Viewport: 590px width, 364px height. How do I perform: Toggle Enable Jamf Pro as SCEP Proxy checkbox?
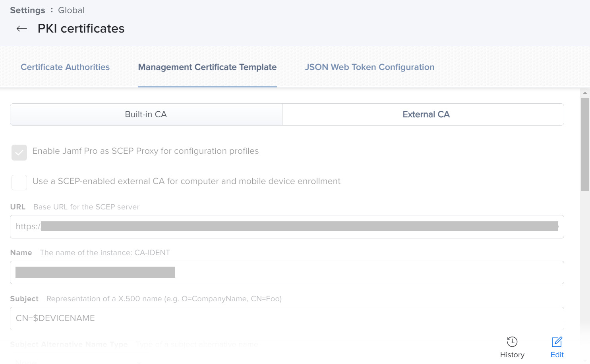(19, 153)
